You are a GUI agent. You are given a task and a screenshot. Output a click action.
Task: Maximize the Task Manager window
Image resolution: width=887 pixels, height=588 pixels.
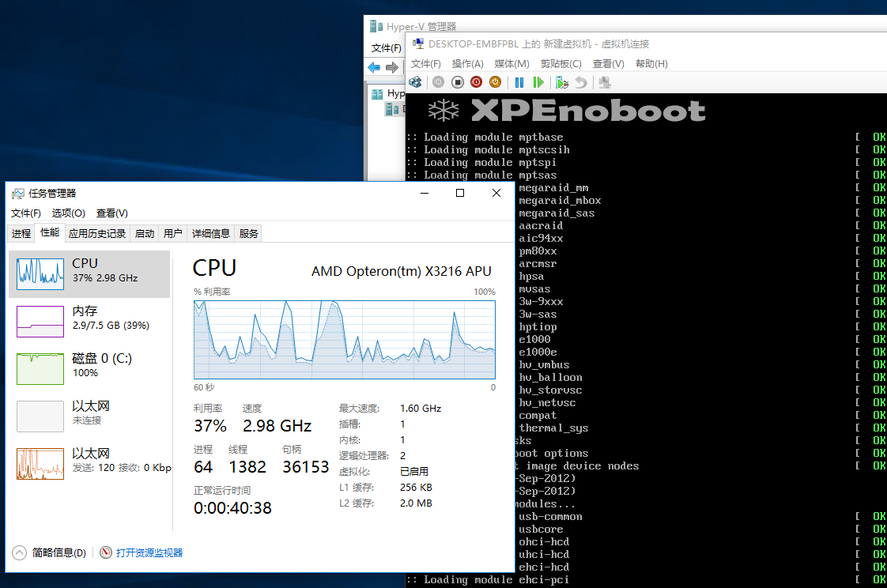tap(460, 193)
